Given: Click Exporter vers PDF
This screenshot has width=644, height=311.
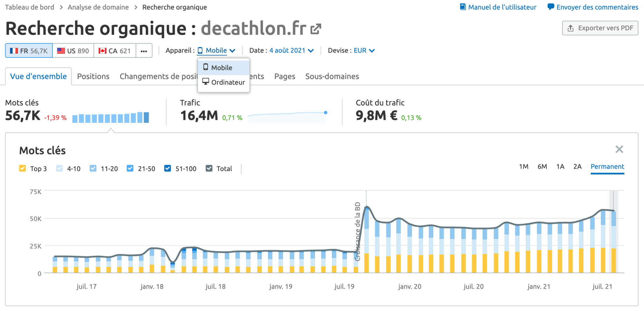Looking at the screenshot, I should click(x=600, y=28).
